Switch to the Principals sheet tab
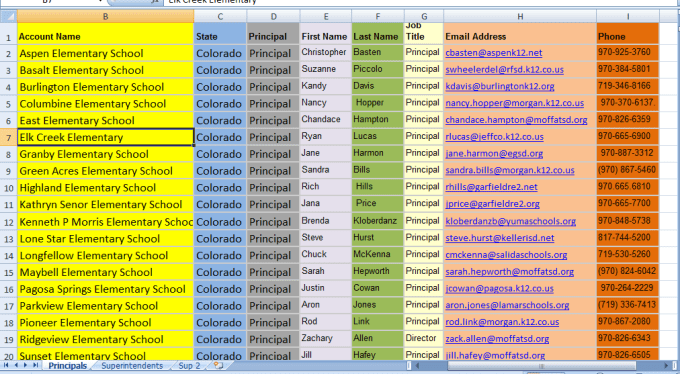Viewport: 680px width, 374px height. pos(68,366)
